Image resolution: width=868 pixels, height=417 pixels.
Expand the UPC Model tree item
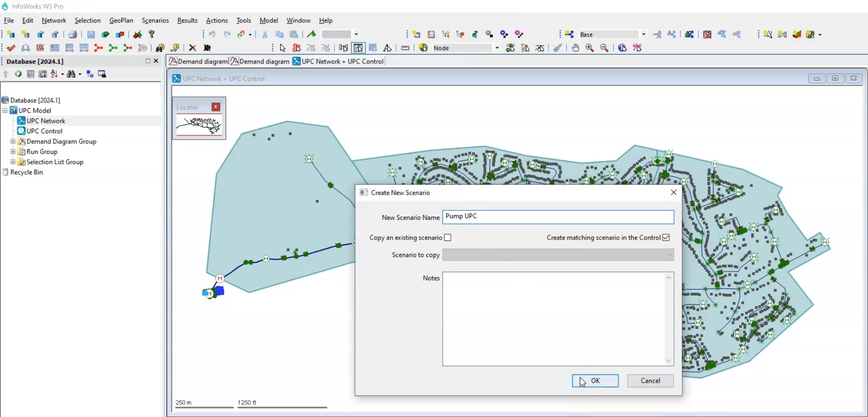[x=4, y=110]
